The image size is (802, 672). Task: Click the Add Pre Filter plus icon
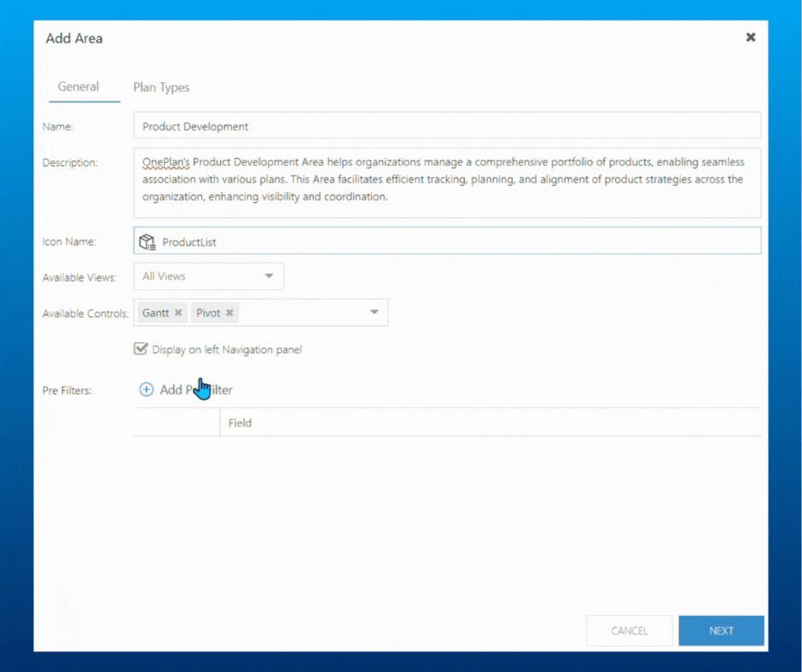146,390
